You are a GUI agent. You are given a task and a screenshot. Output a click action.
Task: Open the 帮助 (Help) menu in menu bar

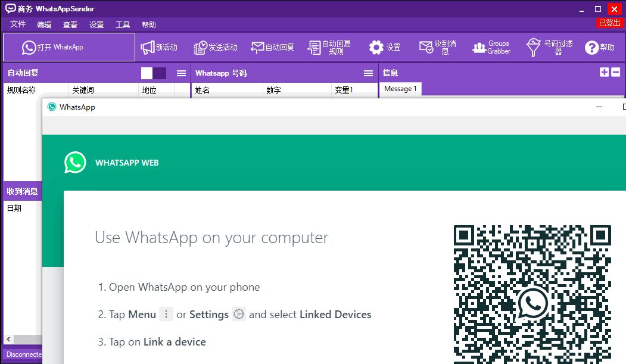pyautogui.click(x=149, y=24)
